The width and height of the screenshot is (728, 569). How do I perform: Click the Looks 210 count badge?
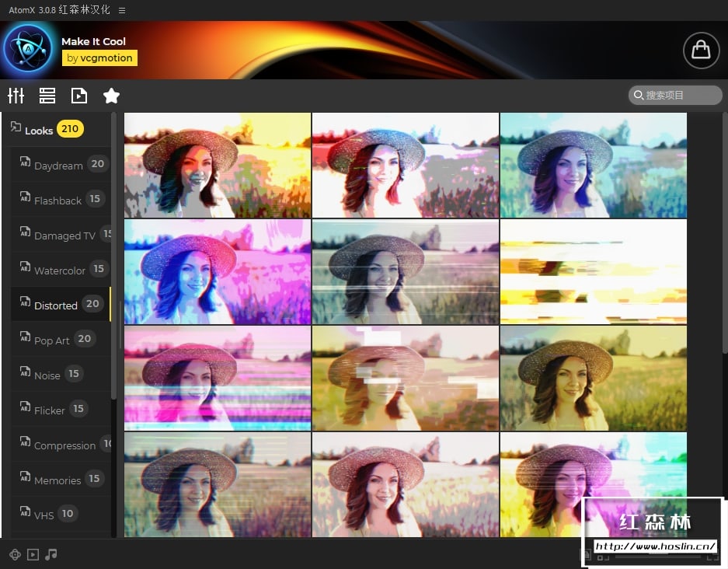(70, 129)
